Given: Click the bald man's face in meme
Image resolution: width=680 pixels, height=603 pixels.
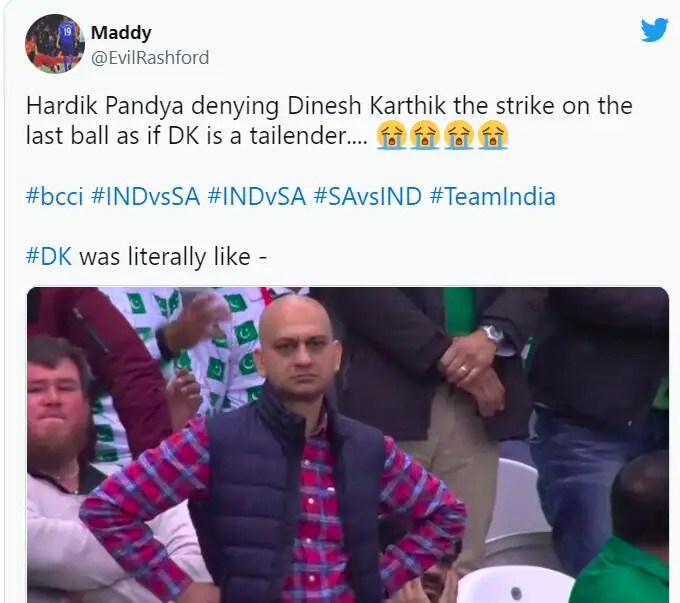Looking at the screenshot, I should point(297,345).
